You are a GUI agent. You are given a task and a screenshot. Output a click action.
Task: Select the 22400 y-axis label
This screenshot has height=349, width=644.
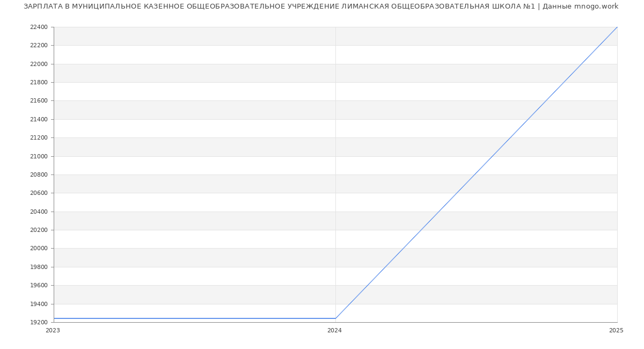(x=39, y=27)
